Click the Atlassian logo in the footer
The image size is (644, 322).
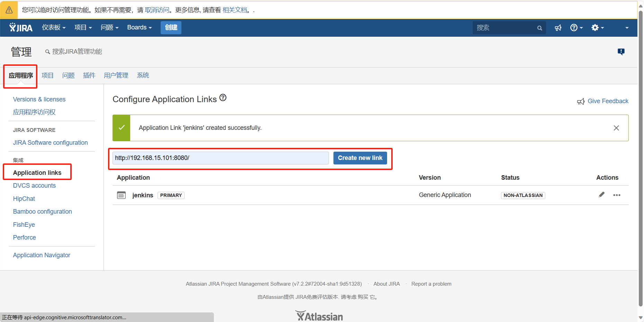319,316
